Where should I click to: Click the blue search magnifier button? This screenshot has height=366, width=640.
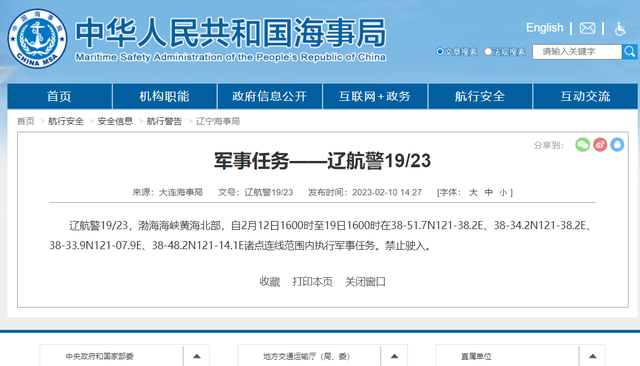pos(629,52)
